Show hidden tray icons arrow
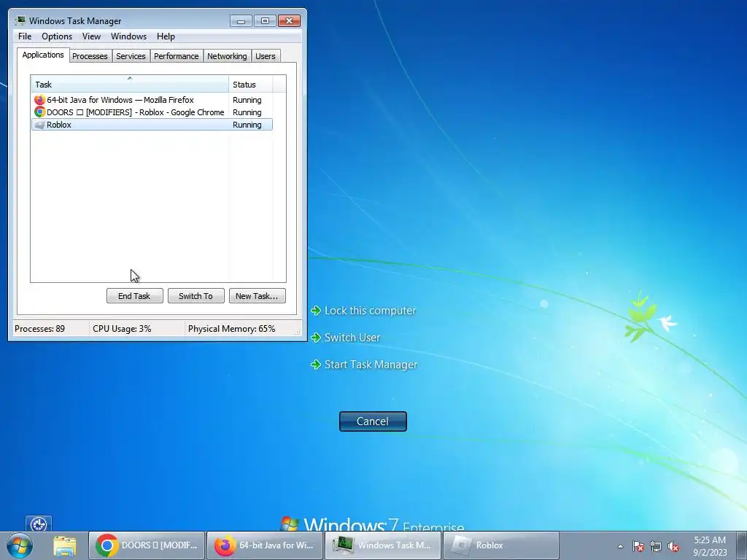Image resolution: width=747 pixels, height=560 pixels. pyautogui.click(x=620, y=547)
